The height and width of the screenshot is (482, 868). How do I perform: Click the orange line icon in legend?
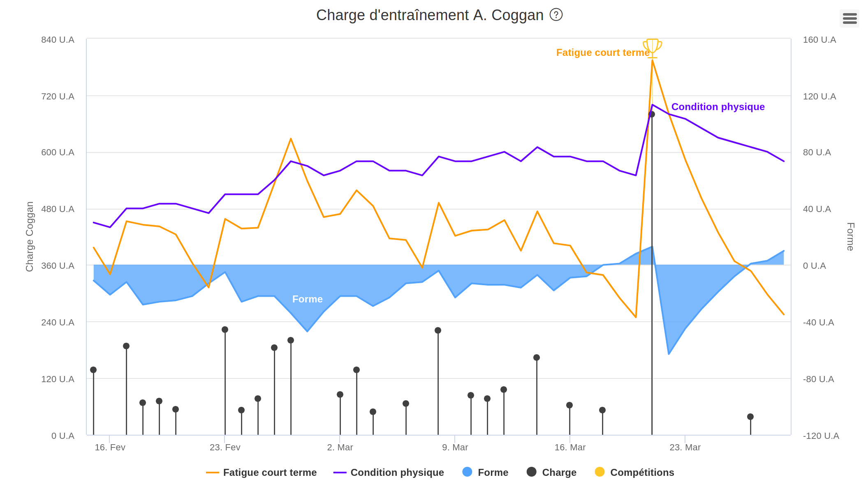point(212,473)
